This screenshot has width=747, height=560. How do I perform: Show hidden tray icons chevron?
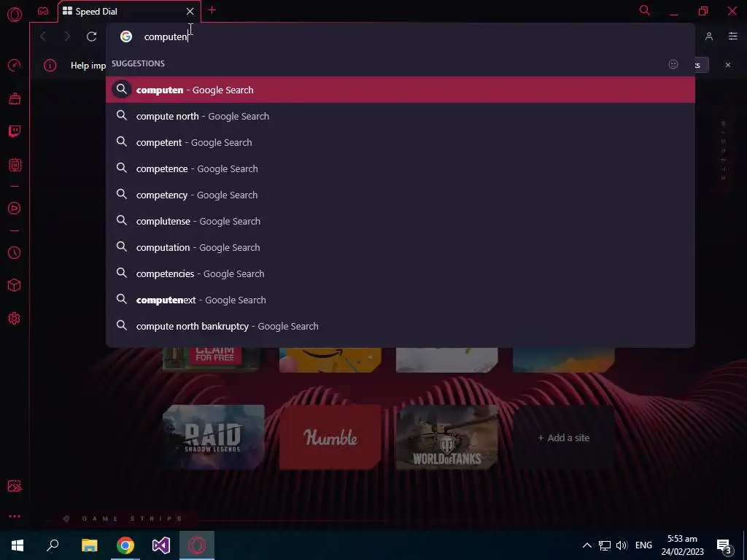(587, 545)
